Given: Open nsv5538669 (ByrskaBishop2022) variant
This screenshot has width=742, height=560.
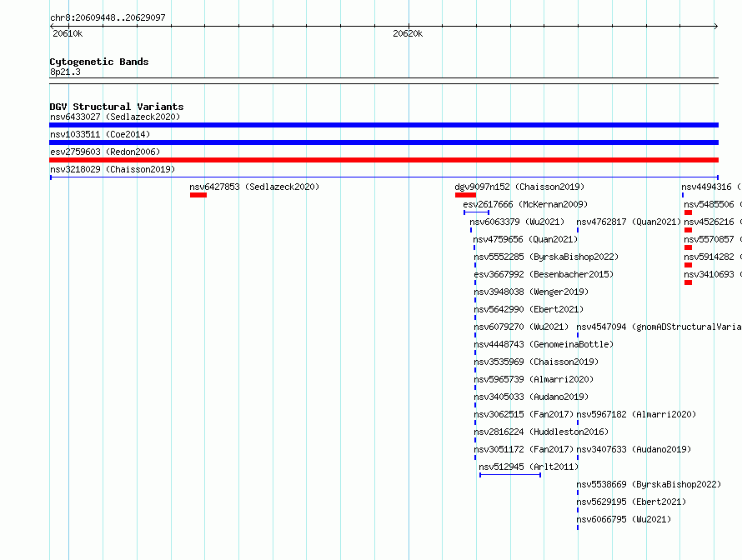Looking at the screenshot, I should click(x=649, y=484).
